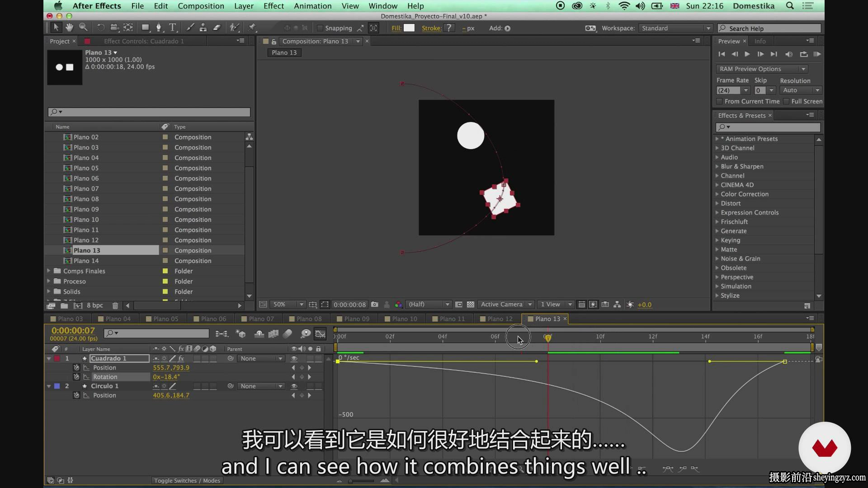Switch to Effect Controls Cuadrado 1 tab
This screenshot has height=488, width=868.
tap(144, 41)
